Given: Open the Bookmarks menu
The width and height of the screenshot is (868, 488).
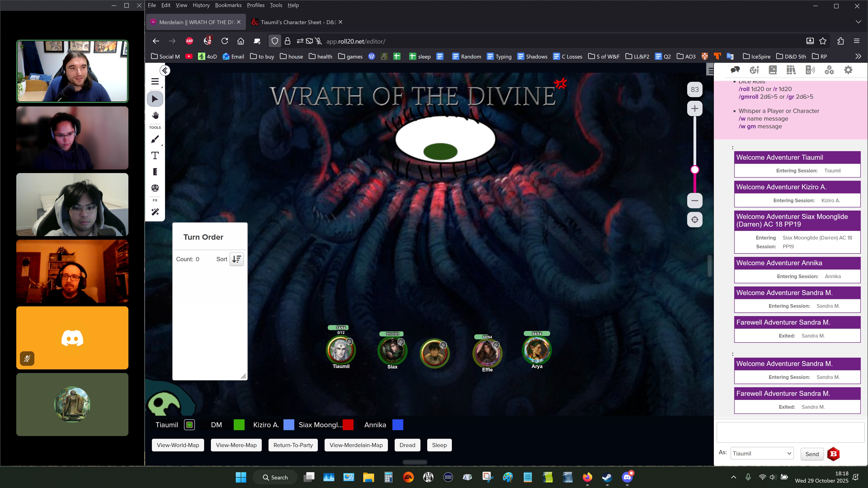Looking at the screenshot, I should point(228,5).
